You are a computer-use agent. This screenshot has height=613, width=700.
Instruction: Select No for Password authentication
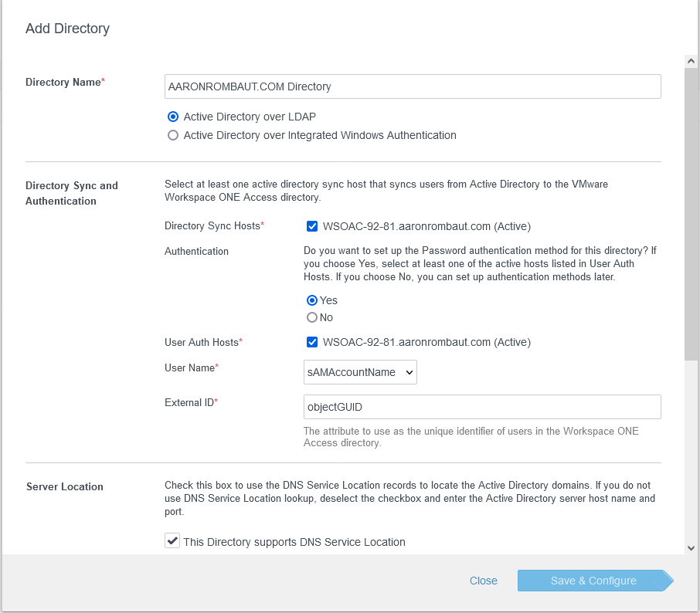(x=312, y=317)
